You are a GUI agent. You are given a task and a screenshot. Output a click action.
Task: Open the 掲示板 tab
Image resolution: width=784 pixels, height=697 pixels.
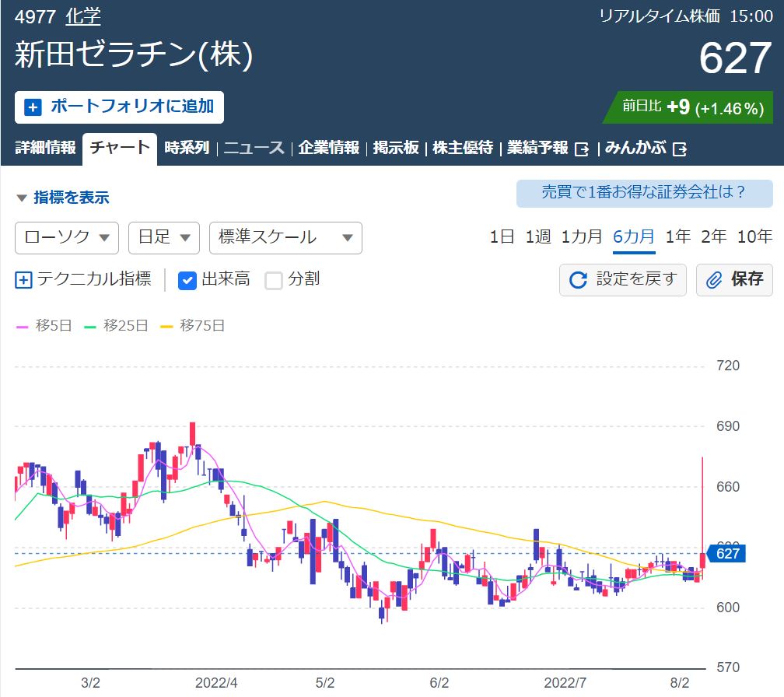[396, 148]
